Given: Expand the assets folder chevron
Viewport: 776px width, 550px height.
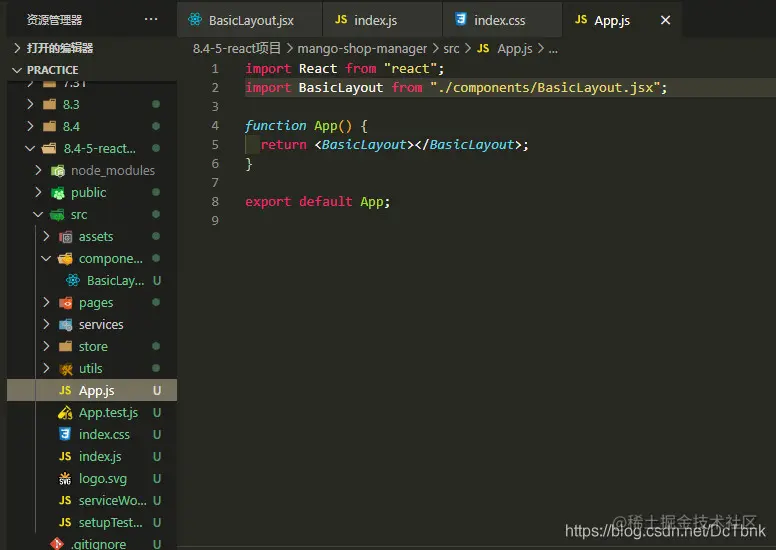Looking at the screenshot, I should click(x=46, y=236).
